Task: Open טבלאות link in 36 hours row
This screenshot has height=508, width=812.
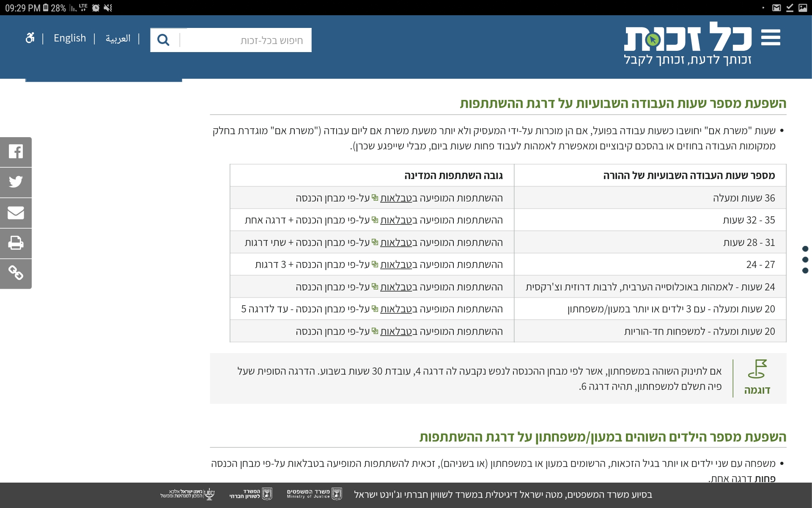Action: point(396,198)
